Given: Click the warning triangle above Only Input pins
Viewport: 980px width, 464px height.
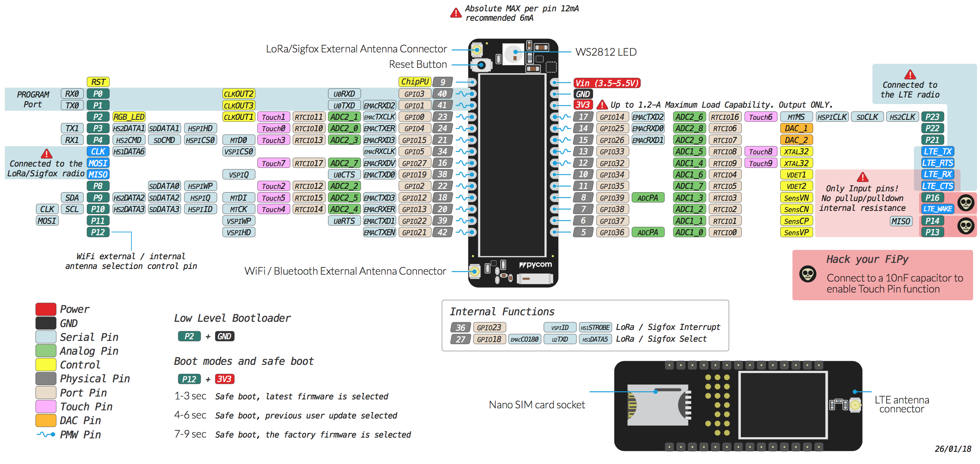Looking at the screenshot, I should coord(862,177).
